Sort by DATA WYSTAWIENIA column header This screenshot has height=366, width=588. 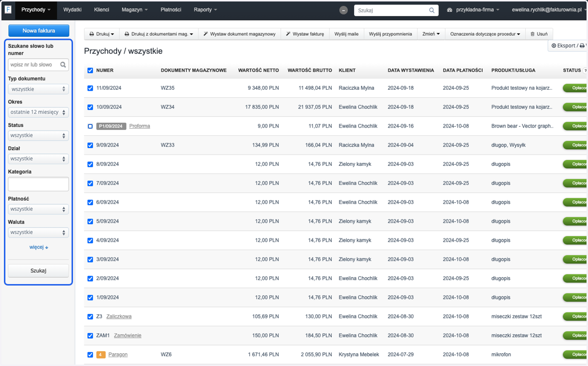pos(411,70)
